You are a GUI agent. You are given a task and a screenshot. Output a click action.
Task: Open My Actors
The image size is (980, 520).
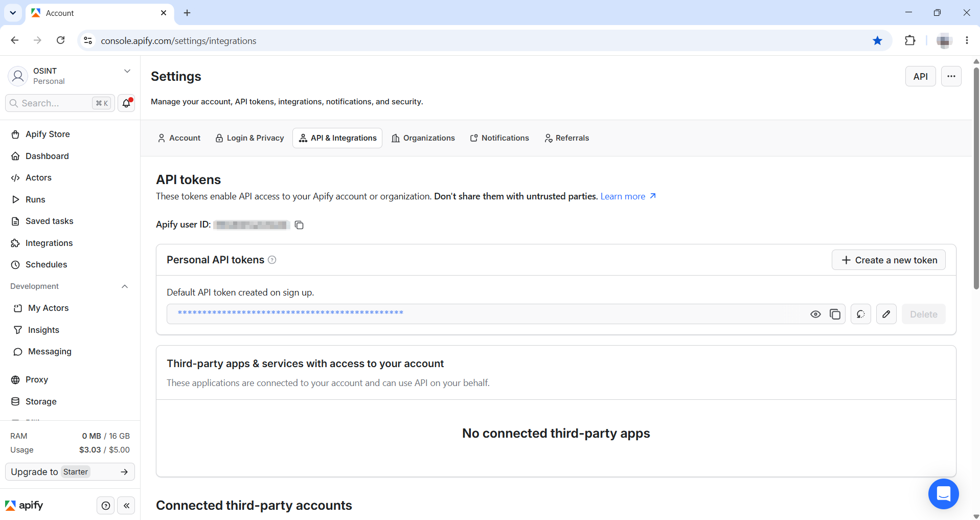click(x=70, y=308)
